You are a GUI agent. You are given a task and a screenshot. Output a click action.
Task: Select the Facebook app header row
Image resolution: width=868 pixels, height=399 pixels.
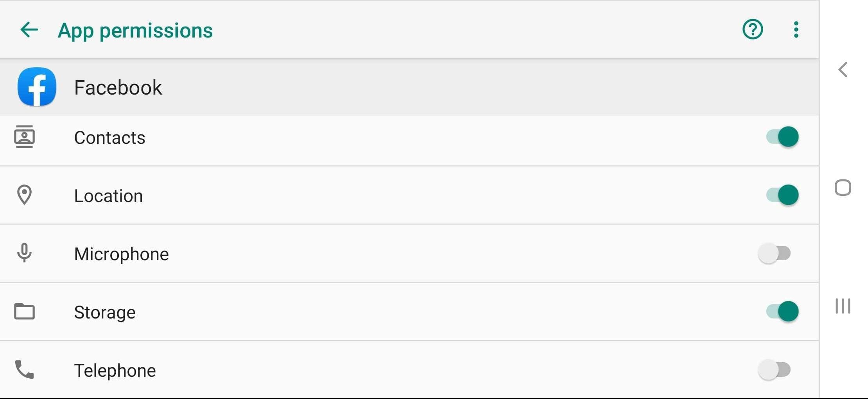[409, 87]
